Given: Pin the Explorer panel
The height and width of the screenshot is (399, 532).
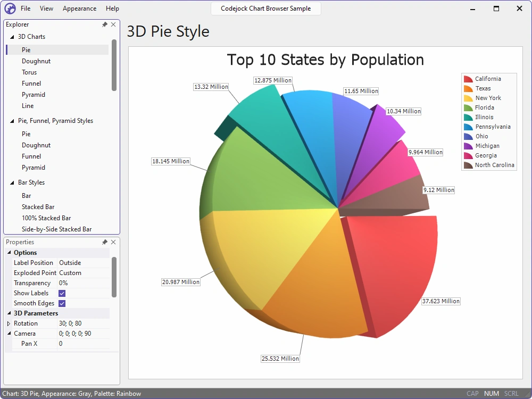Looking at the screenshot, I should [104, 24].
